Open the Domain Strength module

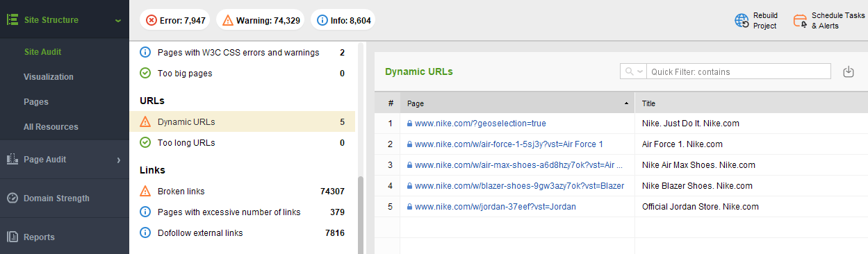pos(56,198)
